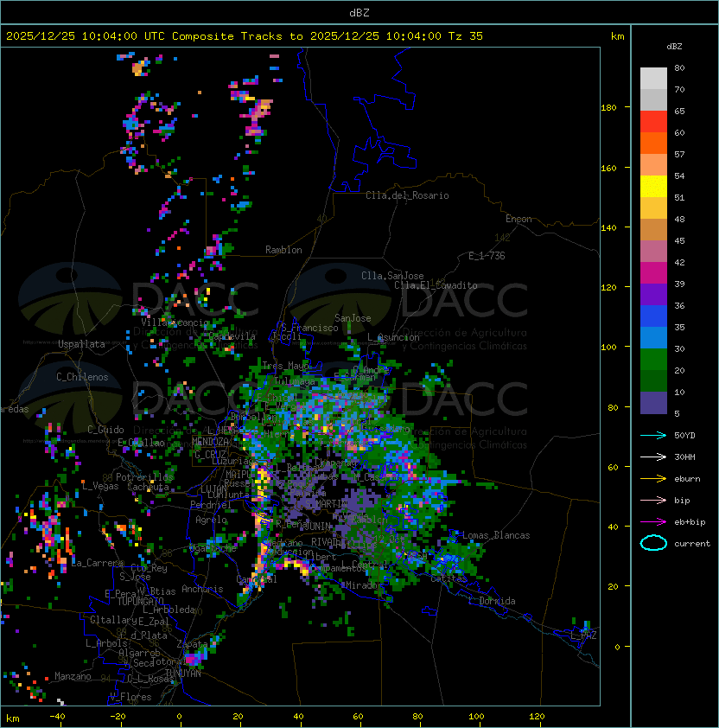Image resolution: width=719 pixels, height=728 pixels.
Task: Click the 'Cacheuta' map label
Action: point(148,487)
